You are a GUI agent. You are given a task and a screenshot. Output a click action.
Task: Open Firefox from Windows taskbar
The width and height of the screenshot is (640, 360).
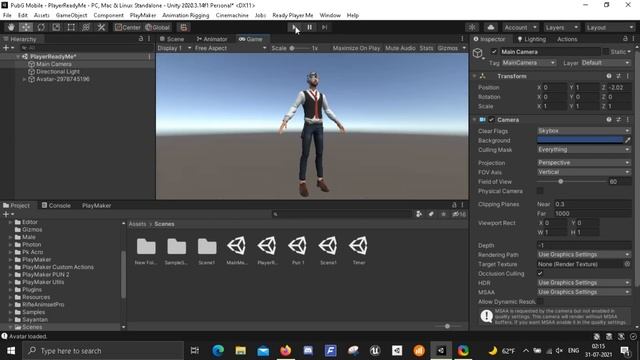(x=285, y=351)
